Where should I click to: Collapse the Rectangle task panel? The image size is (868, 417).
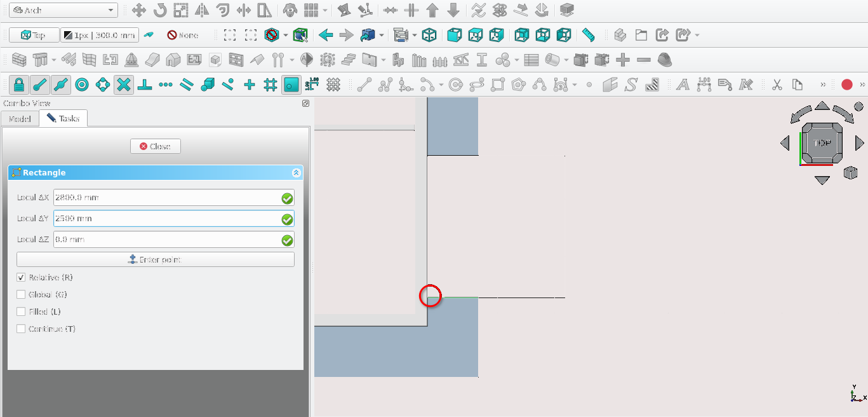[296, 173]
